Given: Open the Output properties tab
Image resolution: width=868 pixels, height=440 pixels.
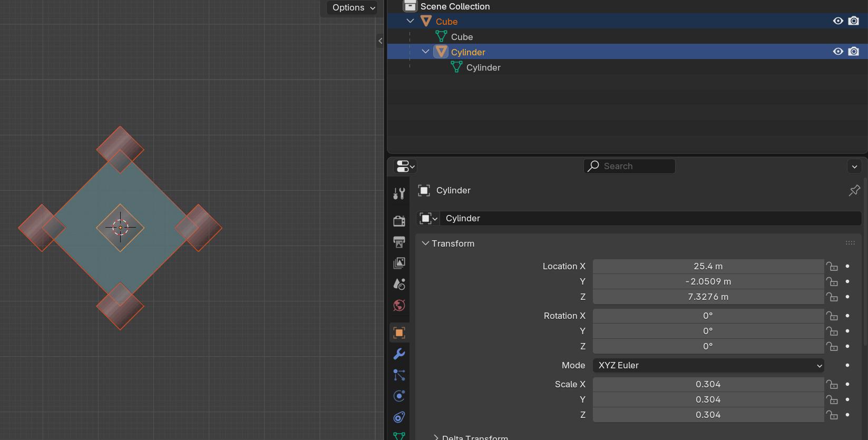Looking at the screenshot, I should coord(399,242).
